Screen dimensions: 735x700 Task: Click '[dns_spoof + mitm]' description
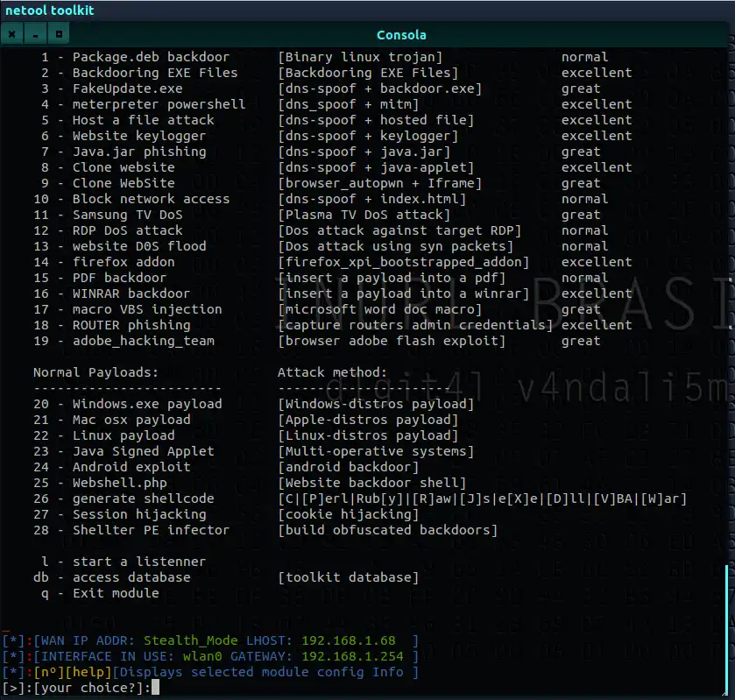click(349, 104)
